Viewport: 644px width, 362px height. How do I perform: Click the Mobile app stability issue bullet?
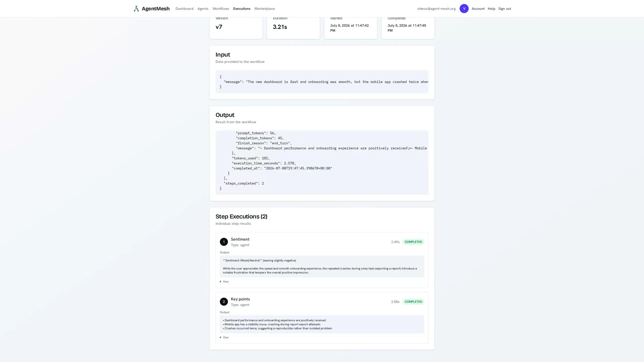pos(271,324)
